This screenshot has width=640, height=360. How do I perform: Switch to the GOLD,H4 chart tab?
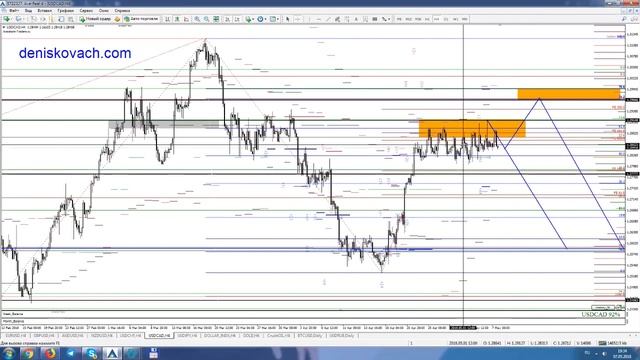tap(251, 335)
